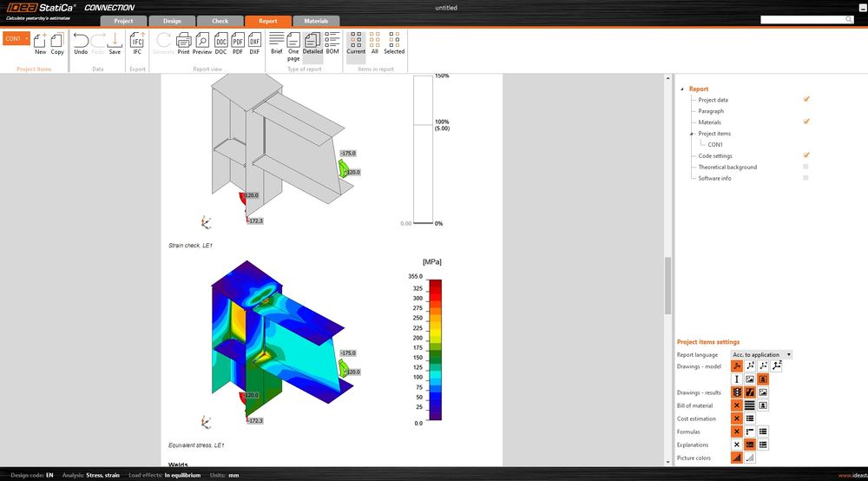Select Code settings tree item
868x481 pixels.
715,155
